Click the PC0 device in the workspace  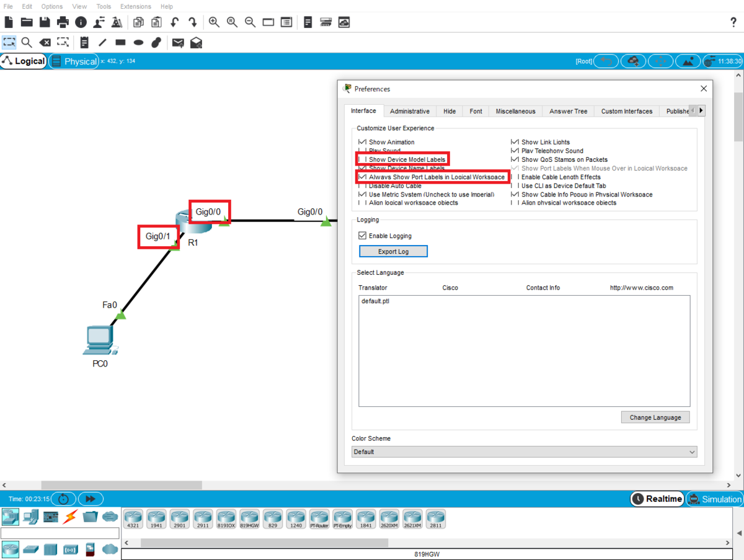click(100, 341)
